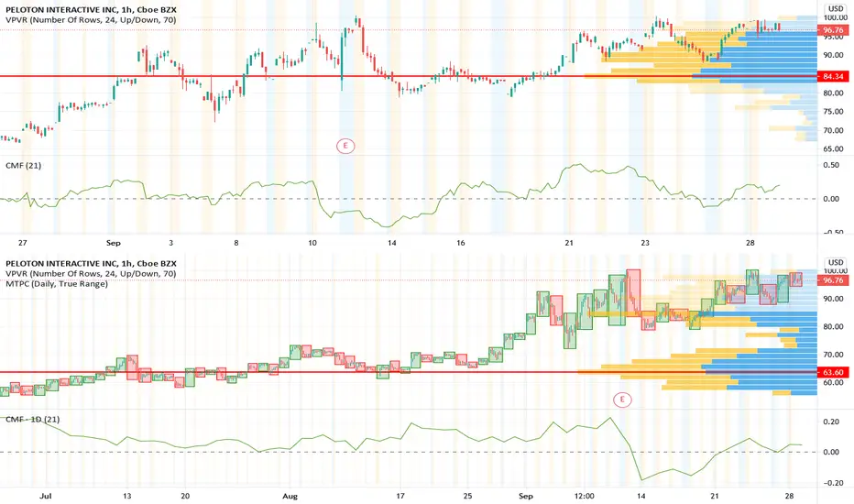The width and height of the screenshot is (854, 504).
Task: Click the 0.50 value on CMF (21) scale
Action: pyautogui.click(x=831, y=165)
